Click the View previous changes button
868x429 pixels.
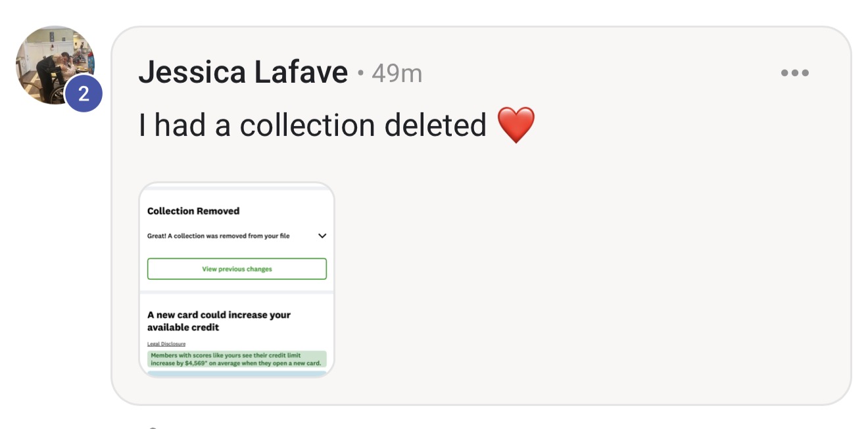237,269
